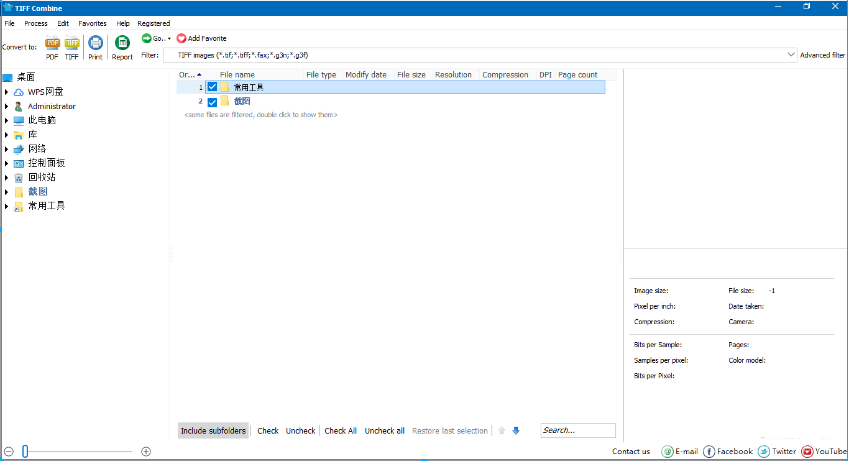Click the blue move down arrow
This screenshot has width=848, height=461.
pos(516,431)
